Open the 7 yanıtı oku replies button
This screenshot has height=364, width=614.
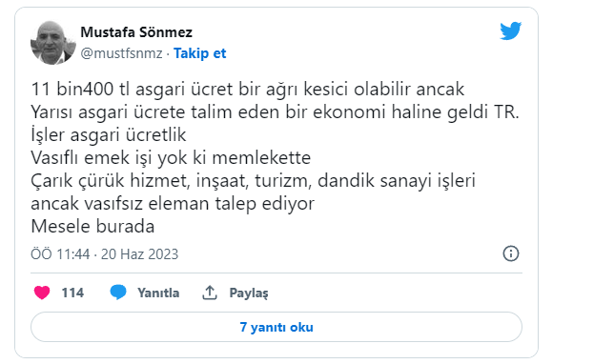coord(276,327)
